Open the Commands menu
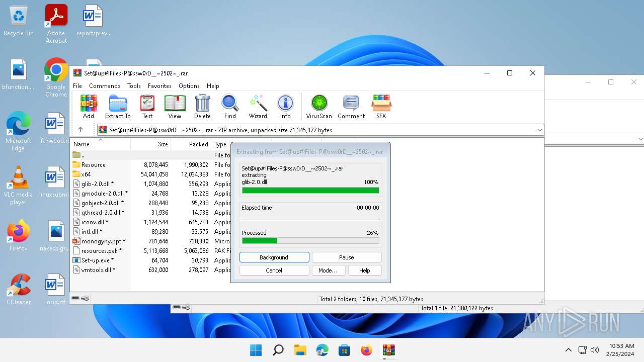The image size is (644, 362). click(x=105, y=86)
